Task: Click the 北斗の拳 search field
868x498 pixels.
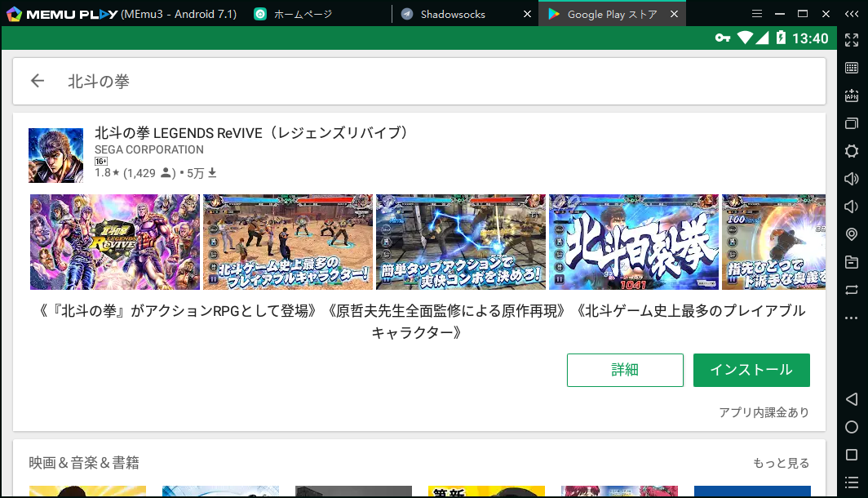Action: [x=245, y=79]
